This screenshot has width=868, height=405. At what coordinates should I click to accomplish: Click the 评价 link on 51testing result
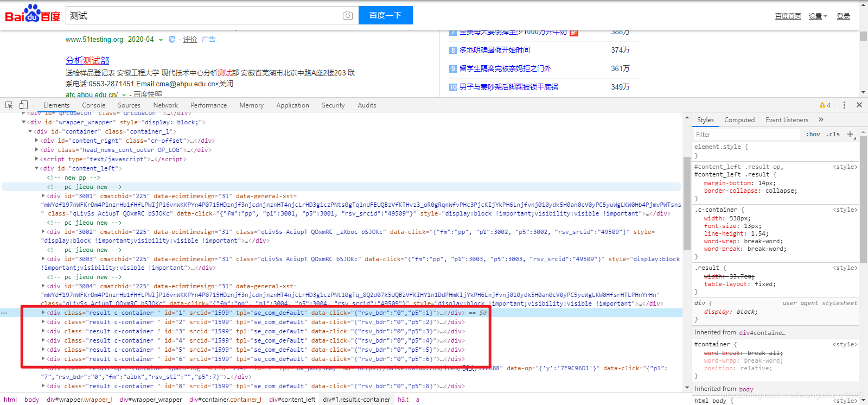point(190,39)
